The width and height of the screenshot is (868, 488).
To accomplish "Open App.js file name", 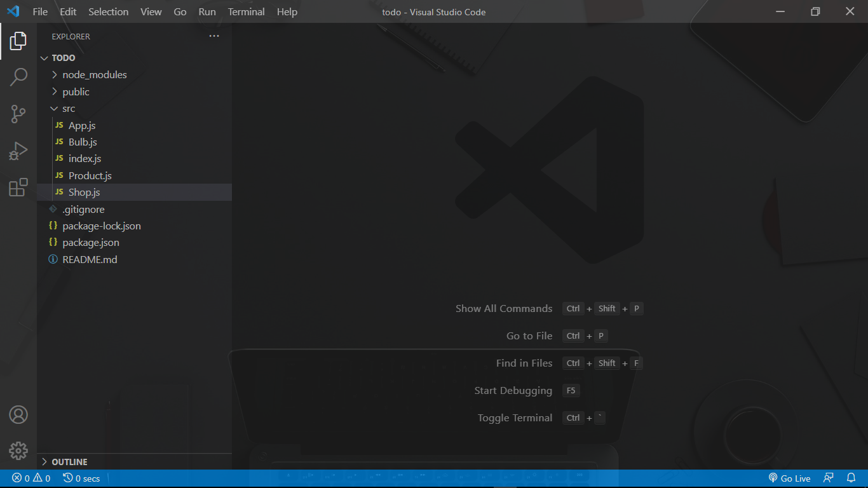I will 82,126.
